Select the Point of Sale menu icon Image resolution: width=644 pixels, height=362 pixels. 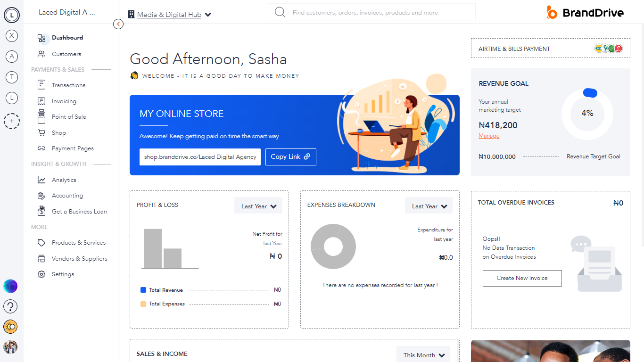tap(41, 116)
